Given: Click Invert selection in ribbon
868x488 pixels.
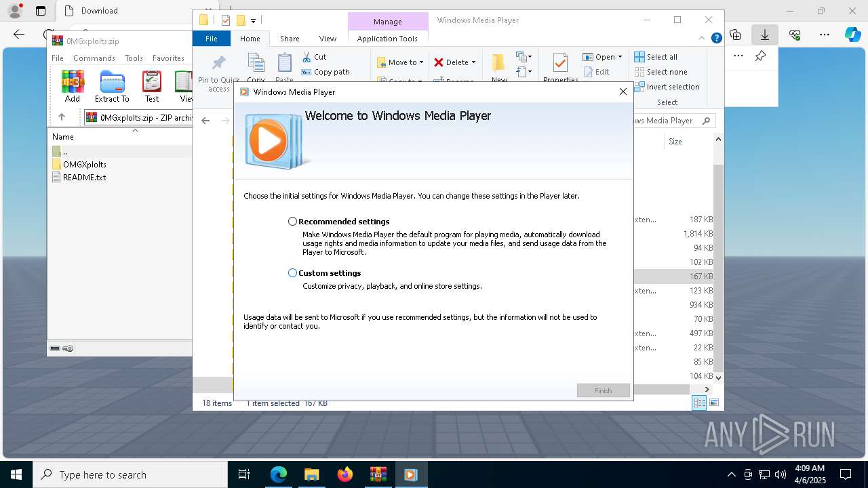Looking at the screenshot, I should click(x=667, y=87).
